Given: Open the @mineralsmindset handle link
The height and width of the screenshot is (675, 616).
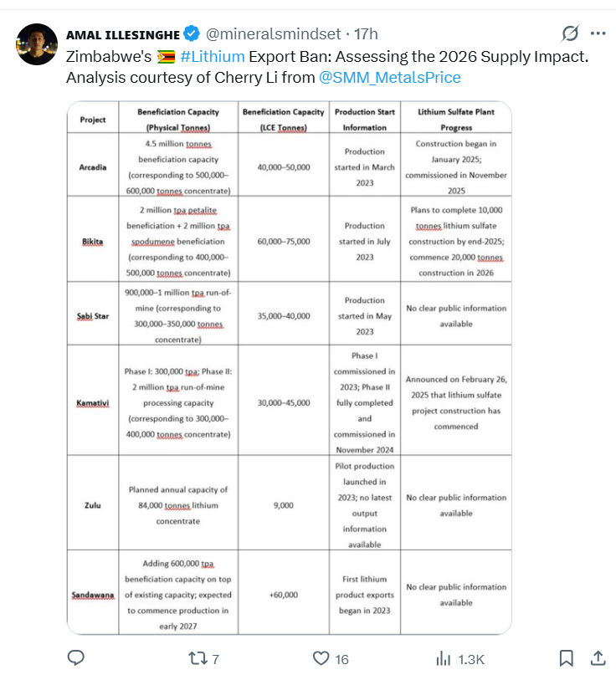Looking at the screenshot, I should (x=273, y=33).
